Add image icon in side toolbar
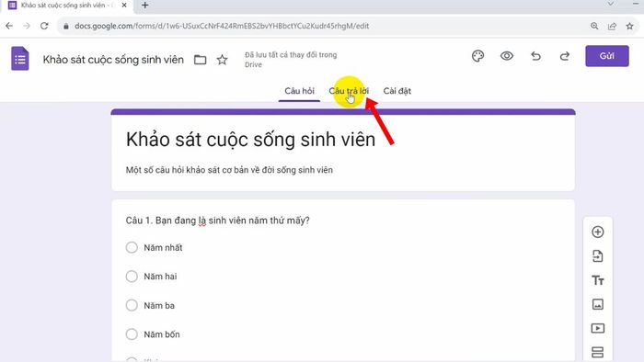The width and height of the screenshot is (644, 362). (x=598, y=304)
